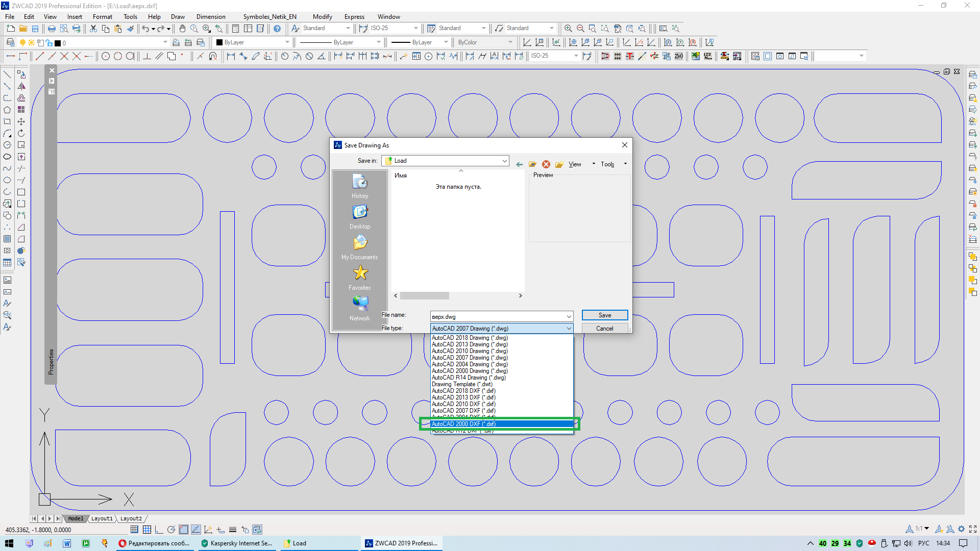
Task: Expand the Save in folder dropdown
Action: (x=504, y=161)
